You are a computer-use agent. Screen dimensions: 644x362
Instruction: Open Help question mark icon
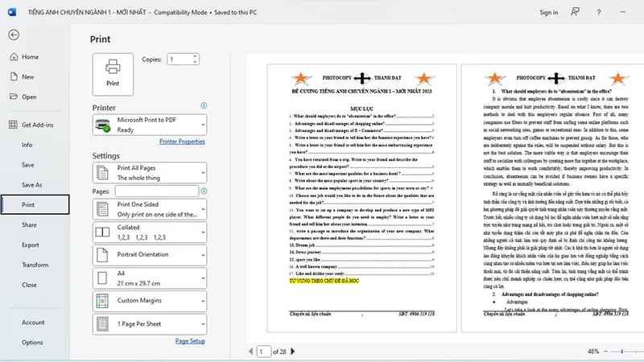(599, 12)
